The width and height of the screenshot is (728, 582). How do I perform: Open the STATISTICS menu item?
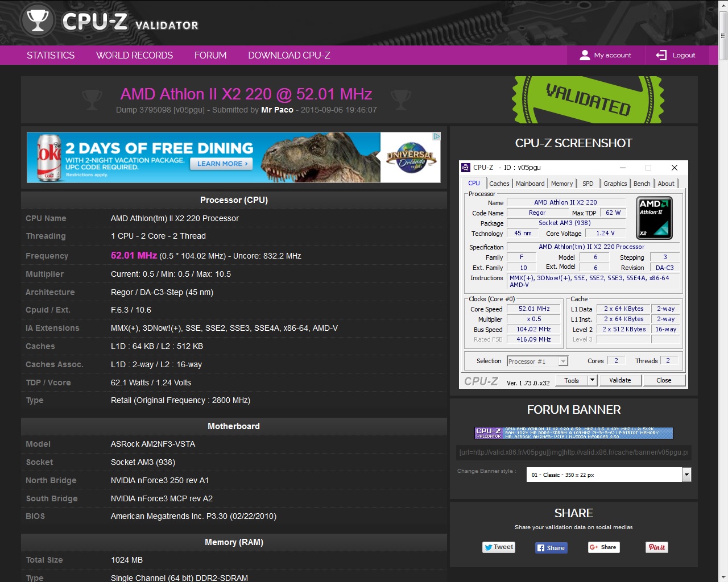coord(51,55)
